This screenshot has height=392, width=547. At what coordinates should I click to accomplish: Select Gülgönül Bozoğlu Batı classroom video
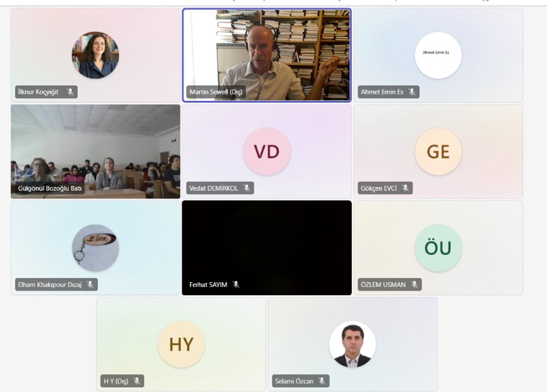(96, 151)
